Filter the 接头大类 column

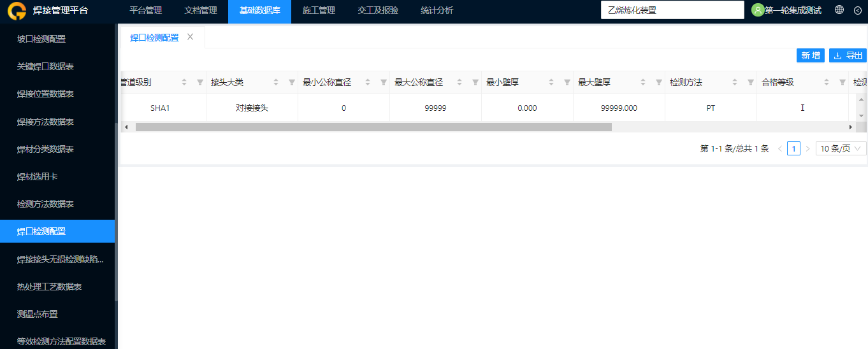[292, 82]
